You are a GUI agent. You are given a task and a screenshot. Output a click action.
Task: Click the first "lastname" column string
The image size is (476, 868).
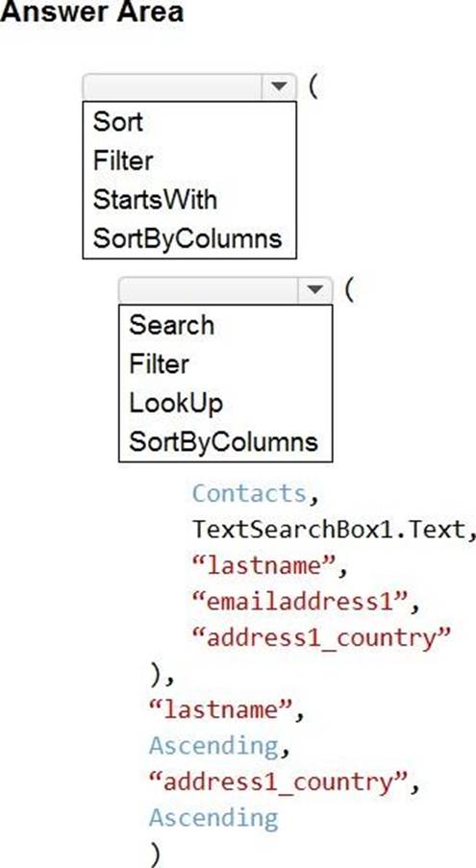[263, 565]
